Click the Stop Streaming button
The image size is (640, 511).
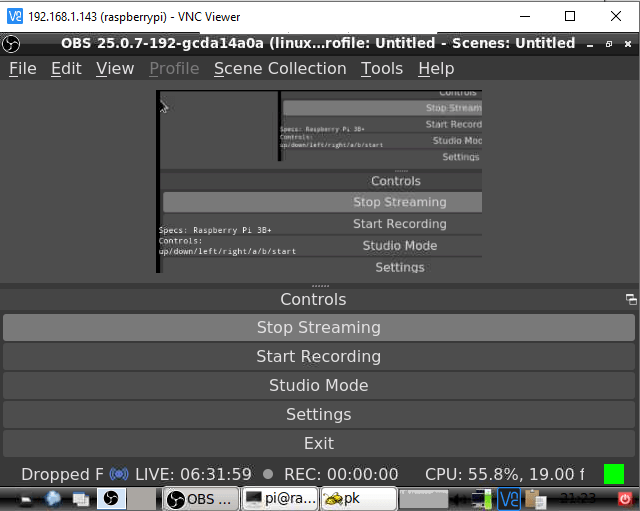point(319,327)
